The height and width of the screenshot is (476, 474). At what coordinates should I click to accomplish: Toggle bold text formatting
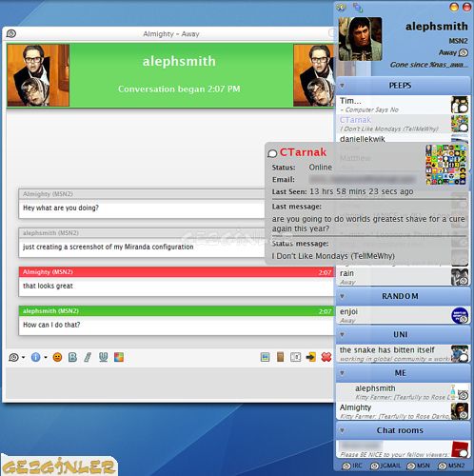[72, 357]
